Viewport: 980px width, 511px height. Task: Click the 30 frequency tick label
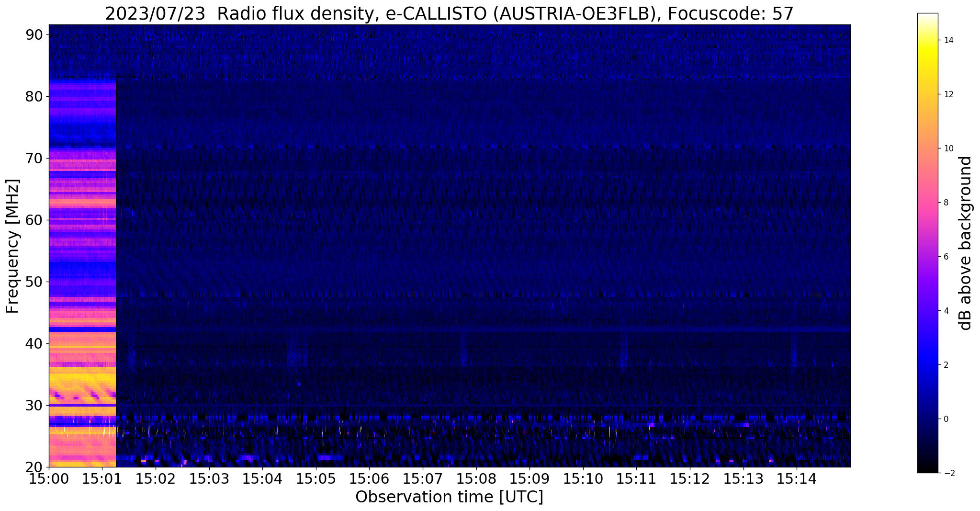point(34,405)
